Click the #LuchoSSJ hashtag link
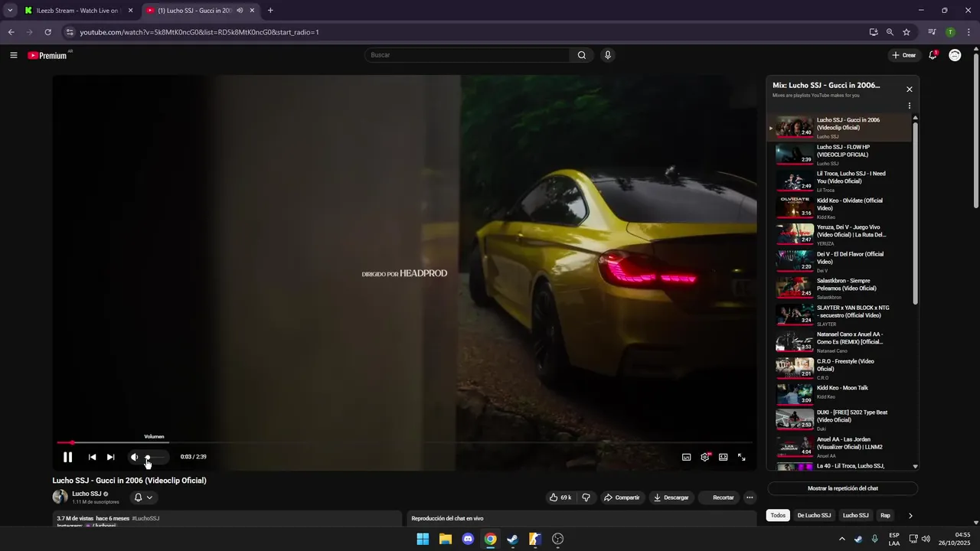The width and height of the screenshot is (980, 551). (x=145, y=519)
